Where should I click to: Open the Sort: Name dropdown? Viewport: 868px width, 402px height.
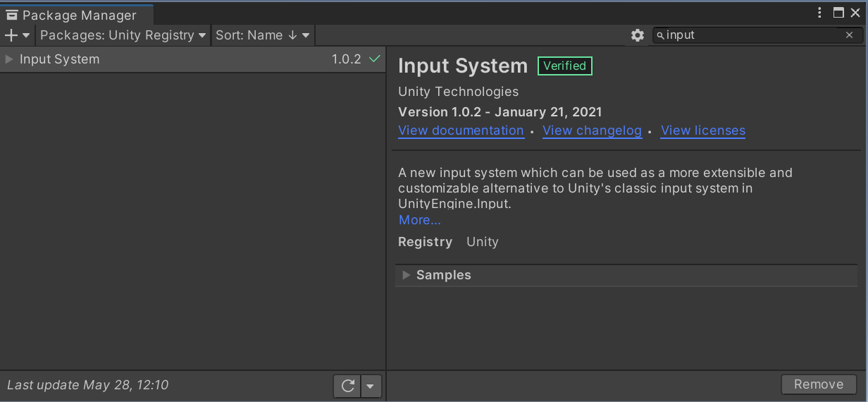262,35
